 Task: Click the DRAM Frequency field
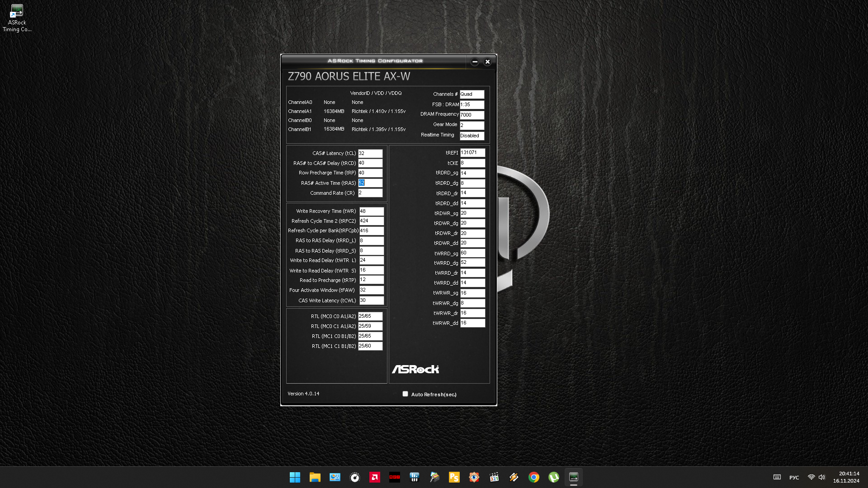(472, 115)
